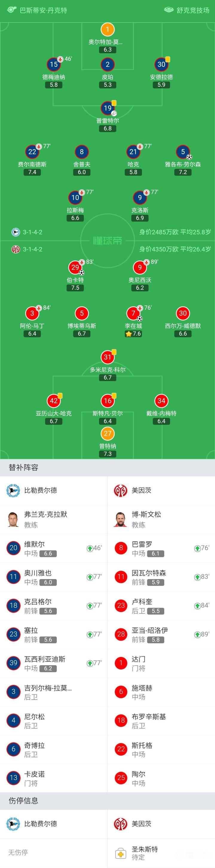Open player 29 伯卡特 jersey icon
Screen dimensions: 215x868
[x=75, y=267]
